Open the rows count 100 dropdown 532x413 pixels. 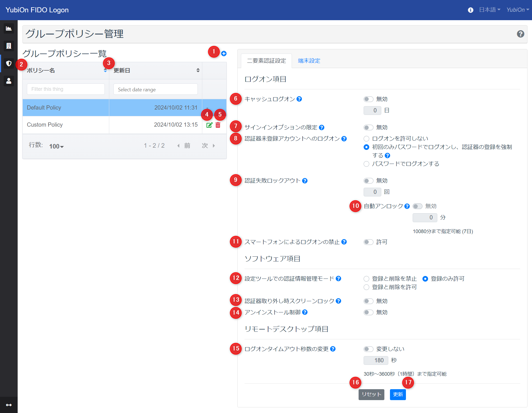tap(56, 146)
